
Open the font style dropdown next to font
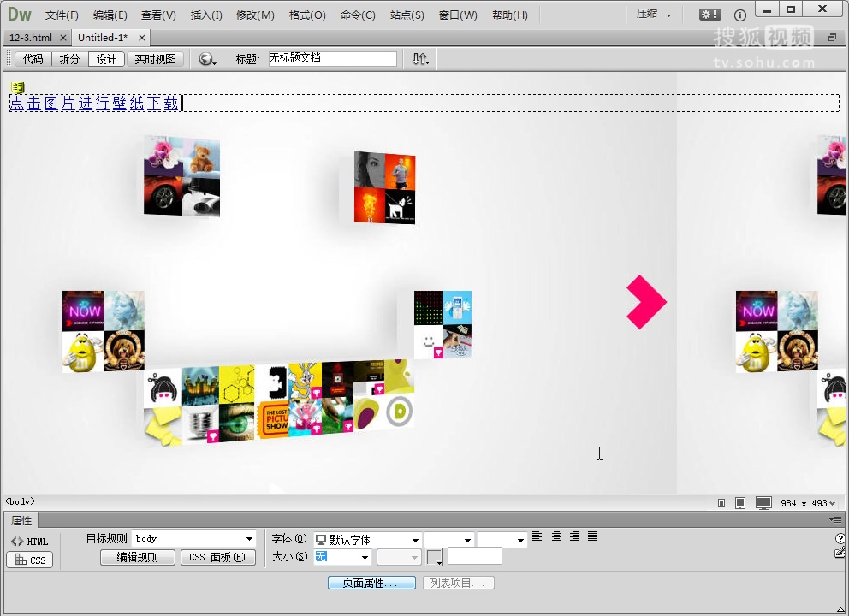point(448,540)
